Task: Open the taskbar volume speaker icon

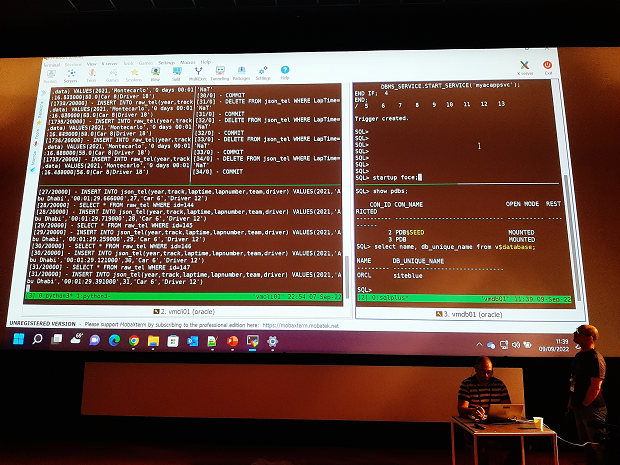Action: (516, 345)
